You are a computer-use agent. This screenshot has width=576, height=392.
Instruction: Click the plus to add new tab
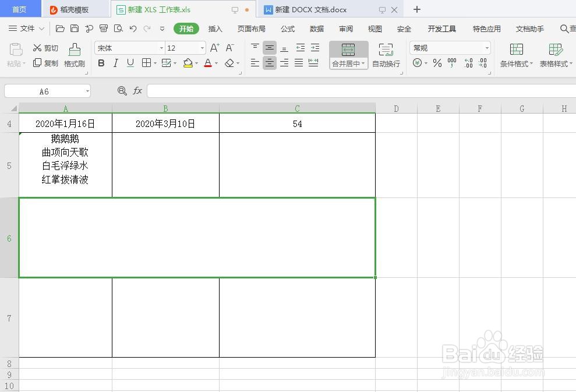coord(416,9)
